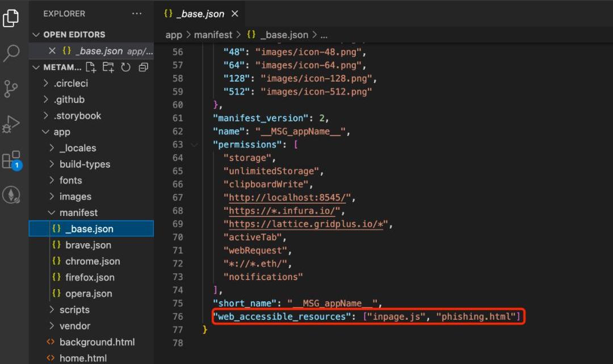Click the "notifications" permission string
The image size is (613, 364).
263,277
